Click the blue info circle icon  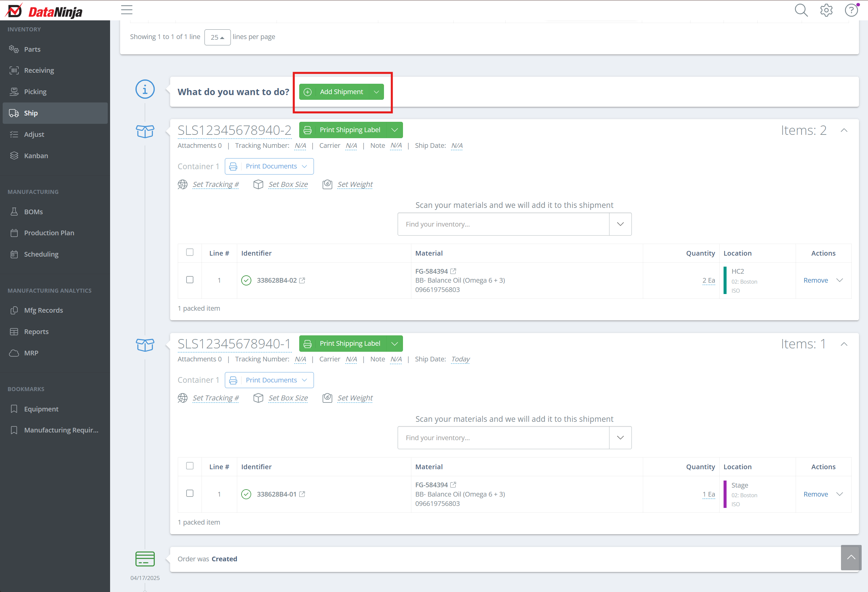145,89
